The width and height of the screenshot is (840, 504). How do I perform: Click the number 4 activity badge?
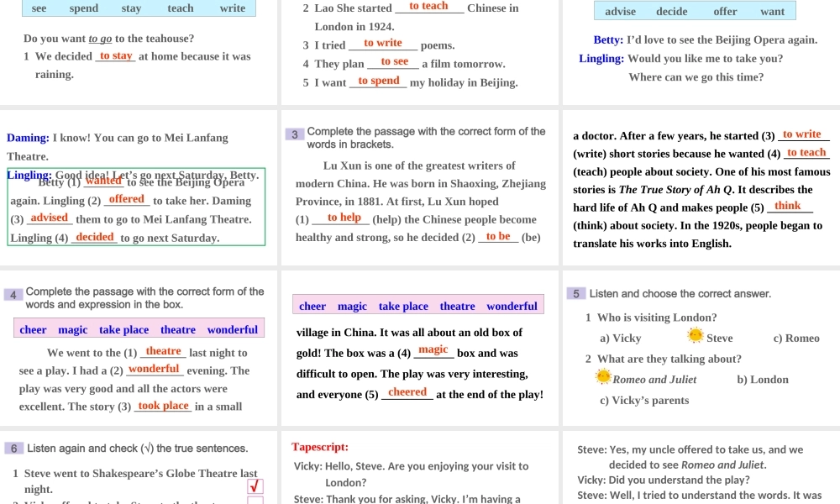(x=13, y=295)
